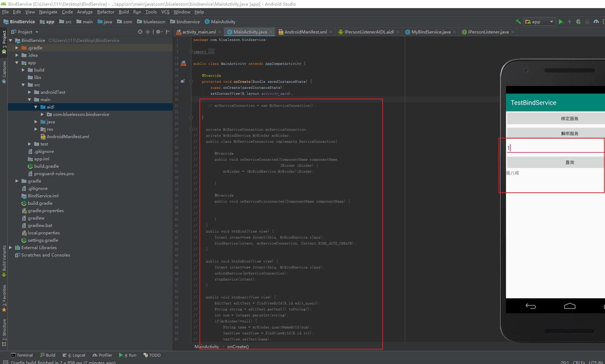
Task: Open the Android Profiler gauge icon
Action: pos(596,22)
